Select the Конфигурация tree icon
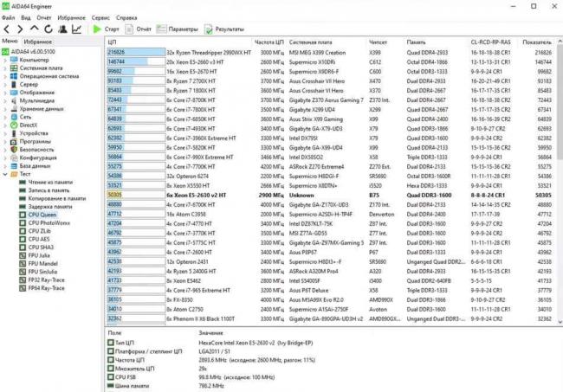 14,157
